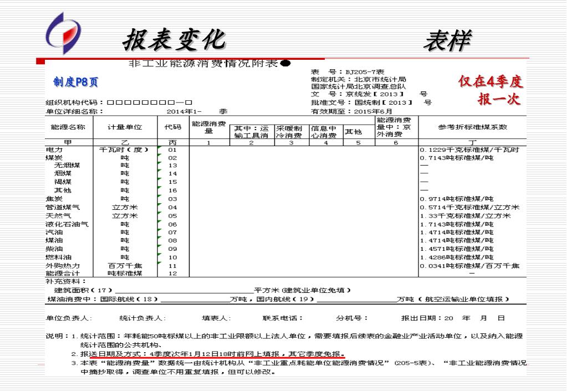
Task: Select the 能源合计 row name
Action: pyautogui.click(x=63, y=274)
